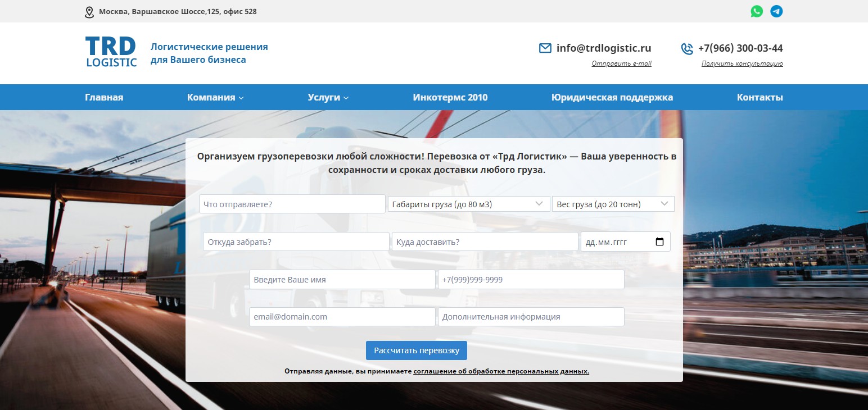Click the envelope email icon
Image resolution: width=868 pixels, height=410 pixels.
(x=545, y=48)
